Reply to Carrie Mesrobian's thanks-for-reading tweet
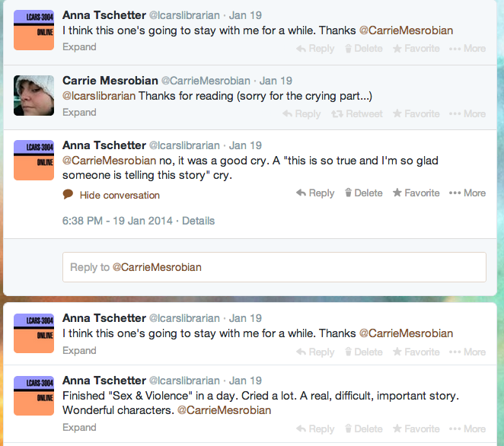 coord(301,113)
